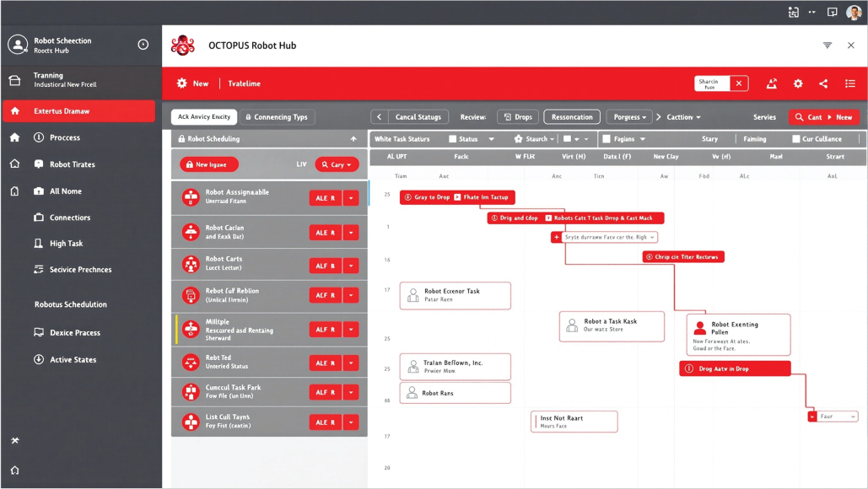The height and width of the screenshot is (489, 868).
Task: Select the Drog Aatw in Drop red bar
Action: point(735,368)
